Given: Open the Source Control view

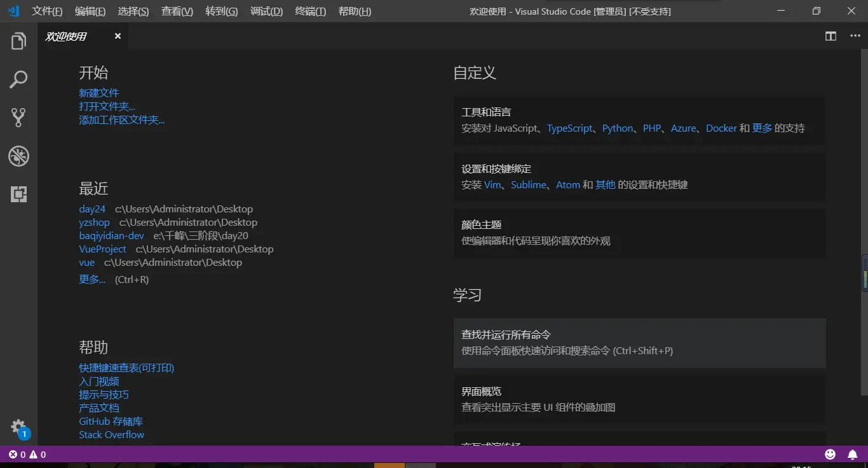Looking at the screenshot, I should (18, 117).
